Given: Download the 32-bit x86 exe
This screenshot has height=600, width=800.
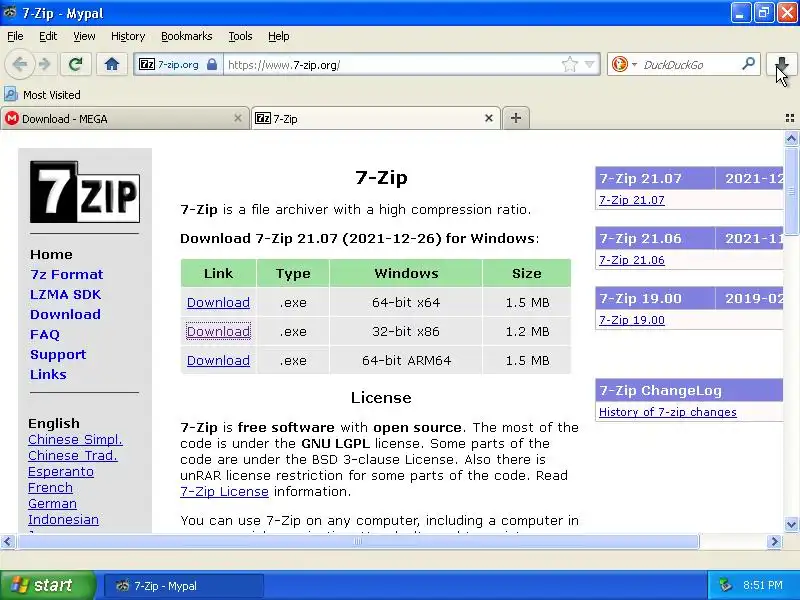Looking at the screenshot, I should pyautogui.click(x=218, y=332).
